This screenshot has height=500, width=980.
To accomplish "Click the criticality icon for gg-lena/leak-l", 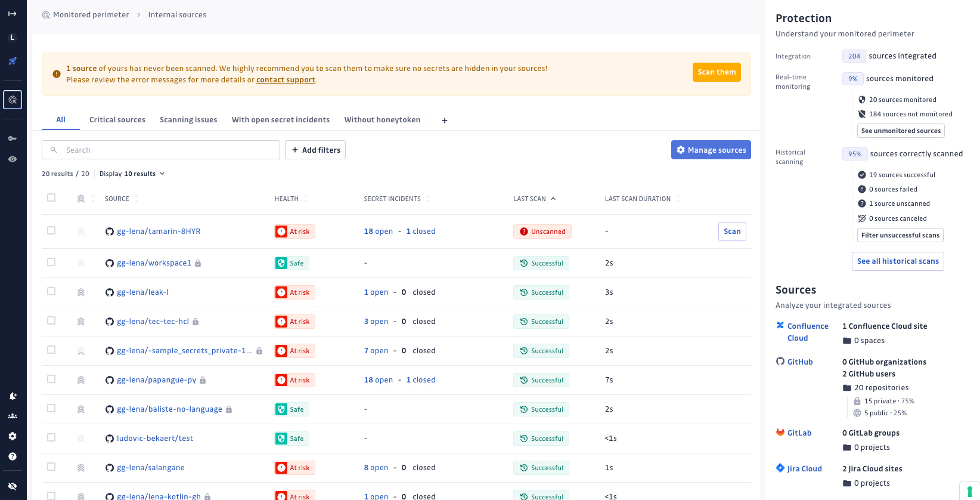I will (x=81, y=292).
